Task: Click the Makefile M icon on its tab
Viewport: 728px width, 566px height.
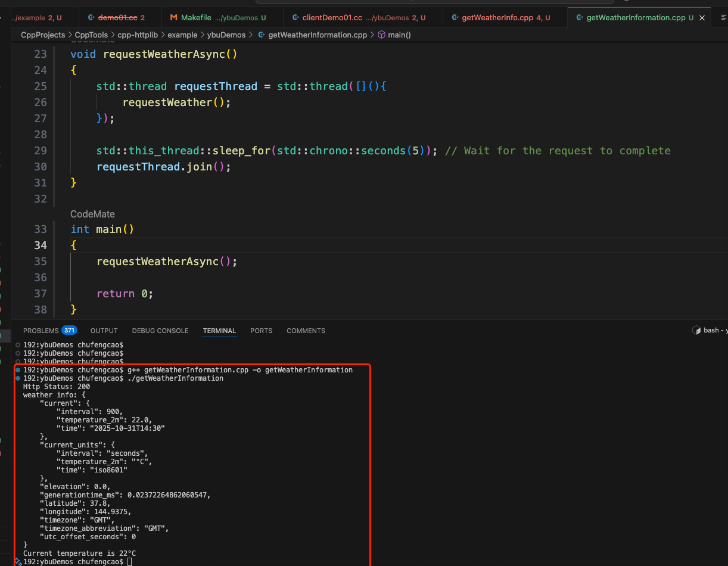Action: click(x=174, y=18)
